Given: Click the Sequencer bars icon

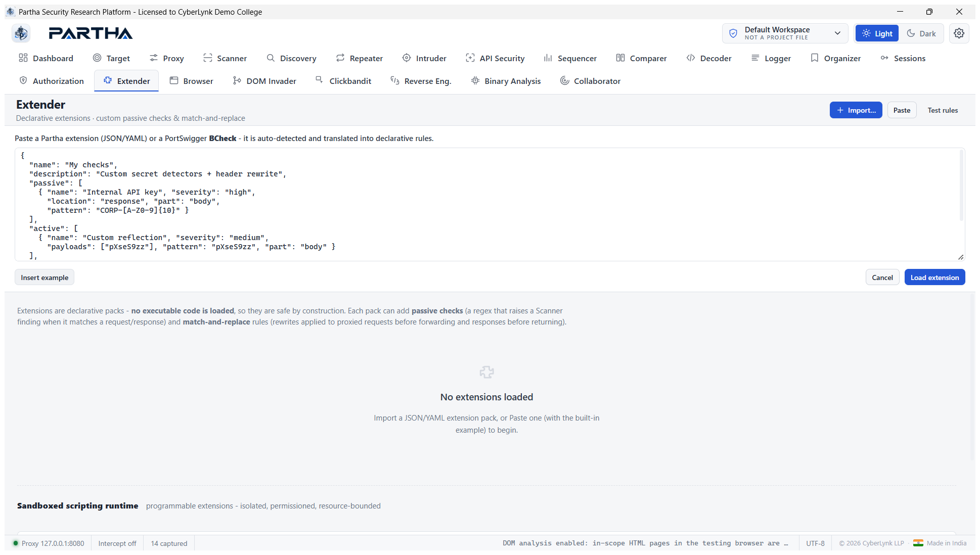Looking at the screenshot, I should (548, 58).
